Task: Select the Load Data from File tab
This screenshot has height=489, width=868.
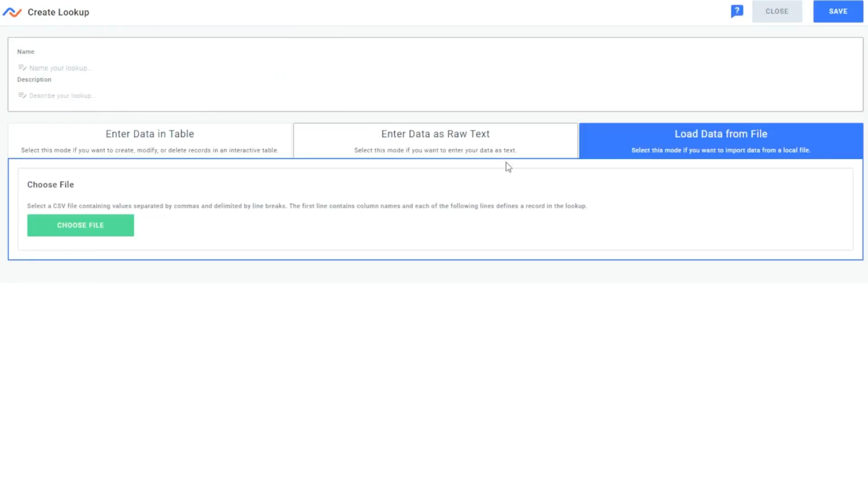Action: click(720, 134)
